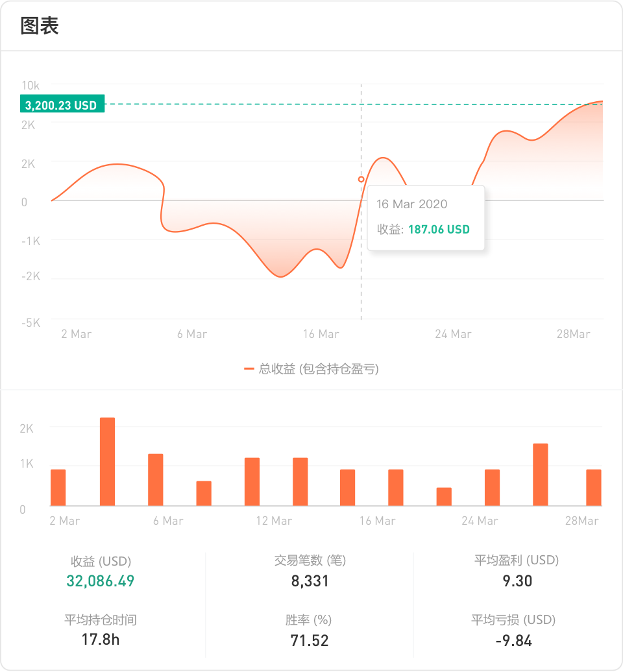The image size is (623, 672).
Task: Click the 交易笔数 (笔) stat label
Action: (x=310, y=560)
